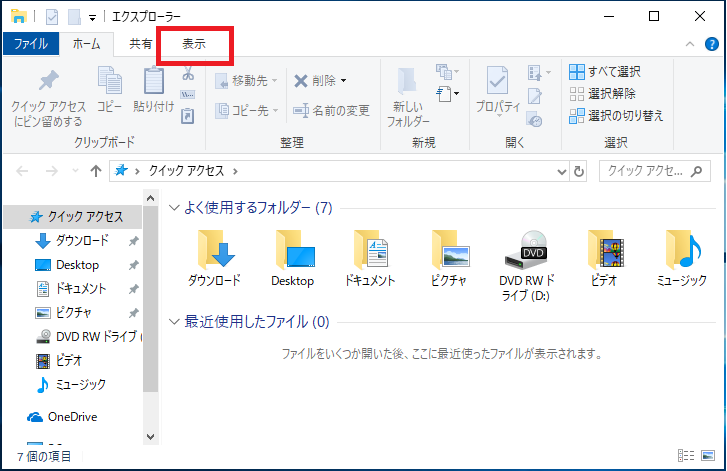Click Quick Access Toolbar properties icon
727x471 pixels.
[51, 17]
